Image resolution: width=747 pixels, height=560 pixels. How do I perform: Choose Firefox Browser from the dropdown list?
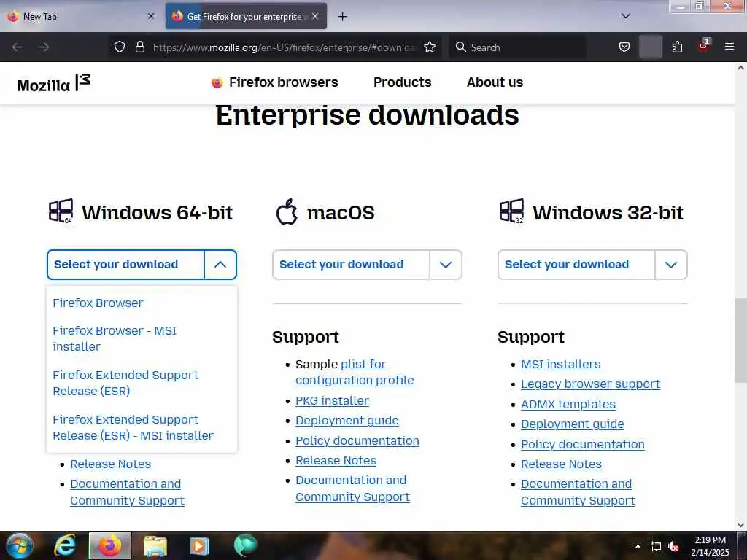[98, 303]
